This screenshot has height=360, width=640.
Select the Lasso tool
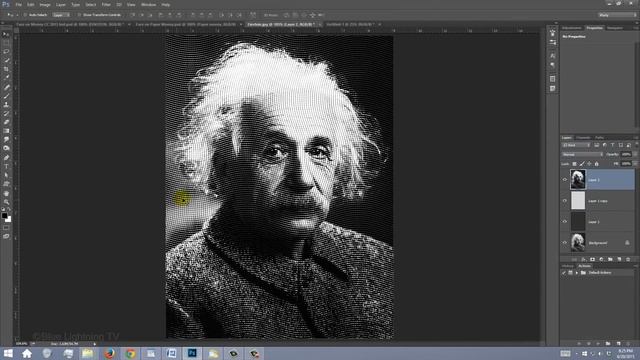click(6, 51)
